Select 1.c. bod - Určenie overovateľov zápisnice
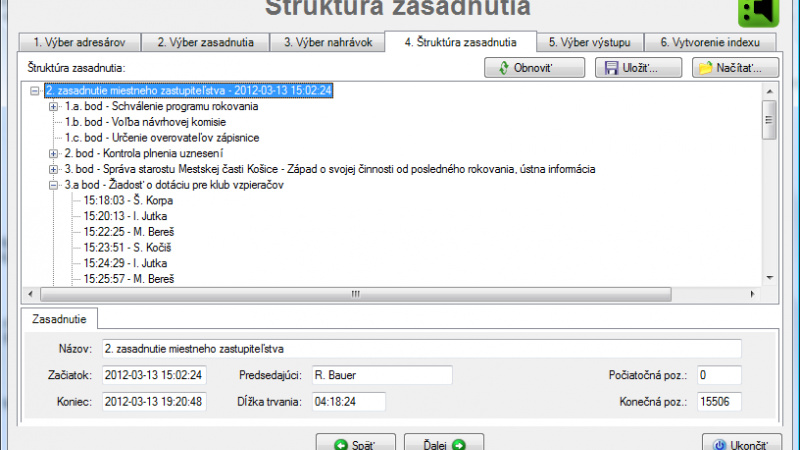This screenshot has height=450, width=800. coord(162,138)
